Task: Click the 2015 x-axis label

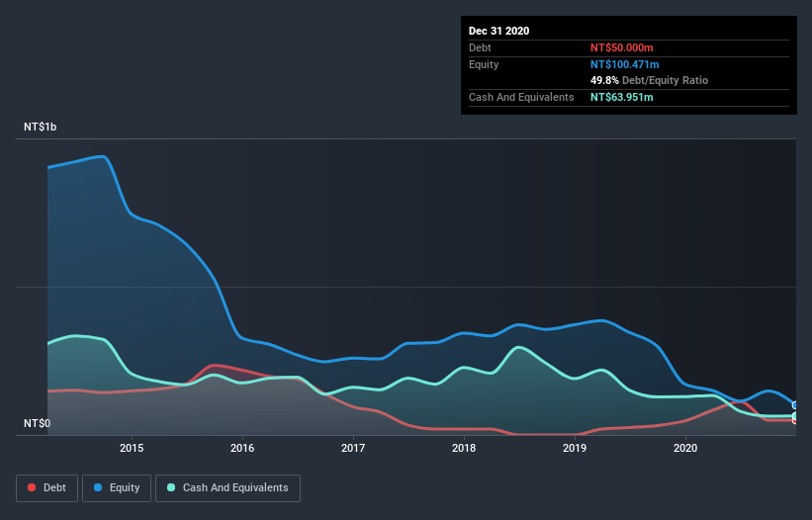Action: tap(132, 448)
